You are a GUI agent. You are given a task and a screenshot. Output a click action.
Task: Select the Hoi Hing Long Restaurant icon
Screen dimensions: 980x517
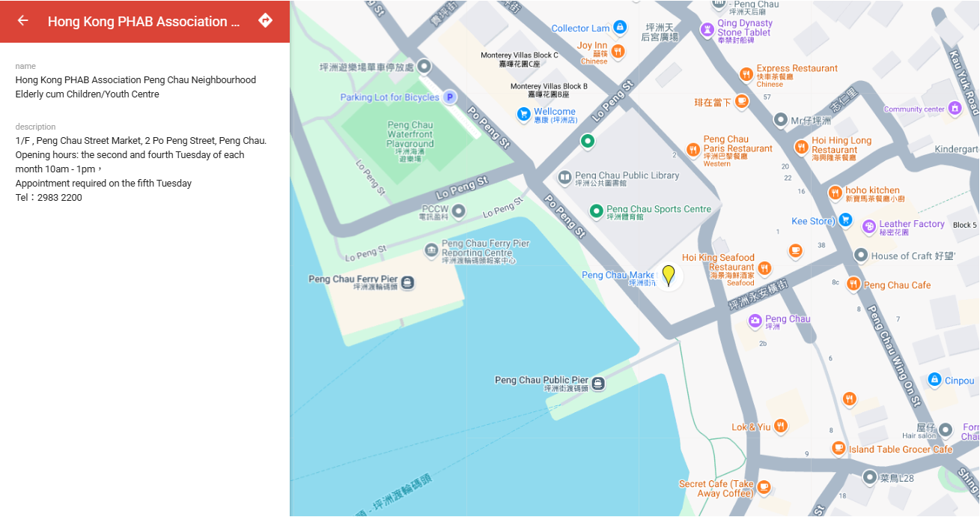(801, 146)
